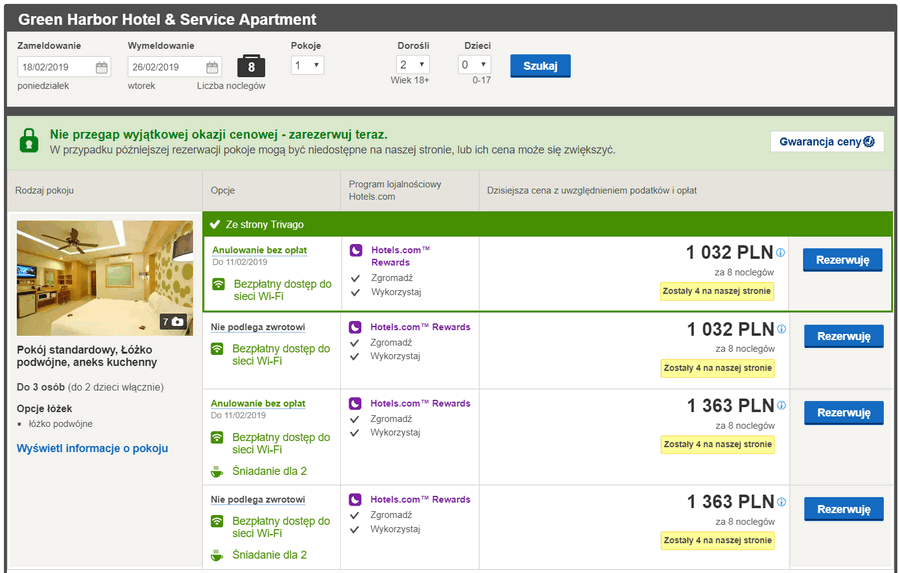Click Nie podlega zwrotowi in second row
This screenshot has height=573, width=900.
pyautogui.click(x=258, y=327)
